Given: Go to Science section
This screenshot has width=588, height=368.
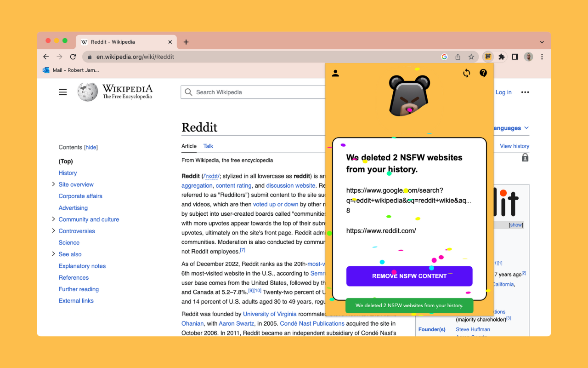Looking at the screenshot, I should (69, 242).
